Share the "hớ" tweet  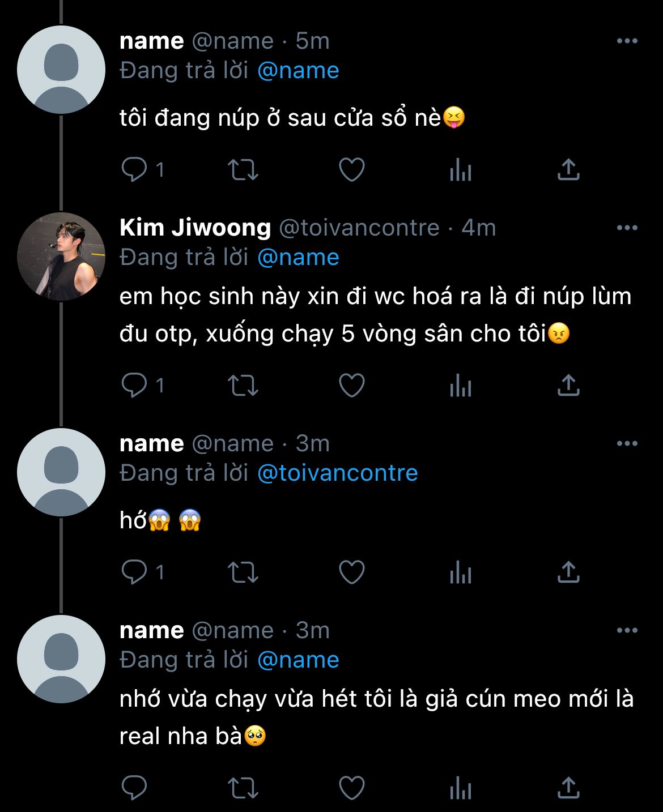[x=568, y=572]
